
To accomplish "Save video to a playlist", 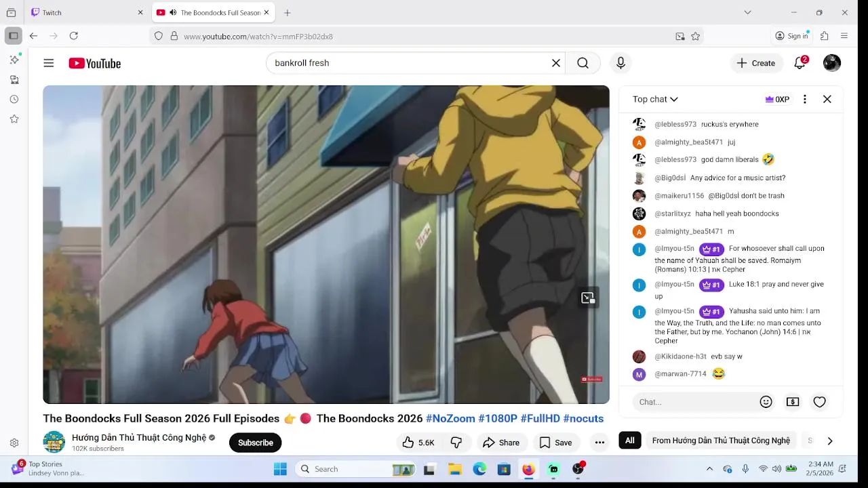I will coord(556,443).
